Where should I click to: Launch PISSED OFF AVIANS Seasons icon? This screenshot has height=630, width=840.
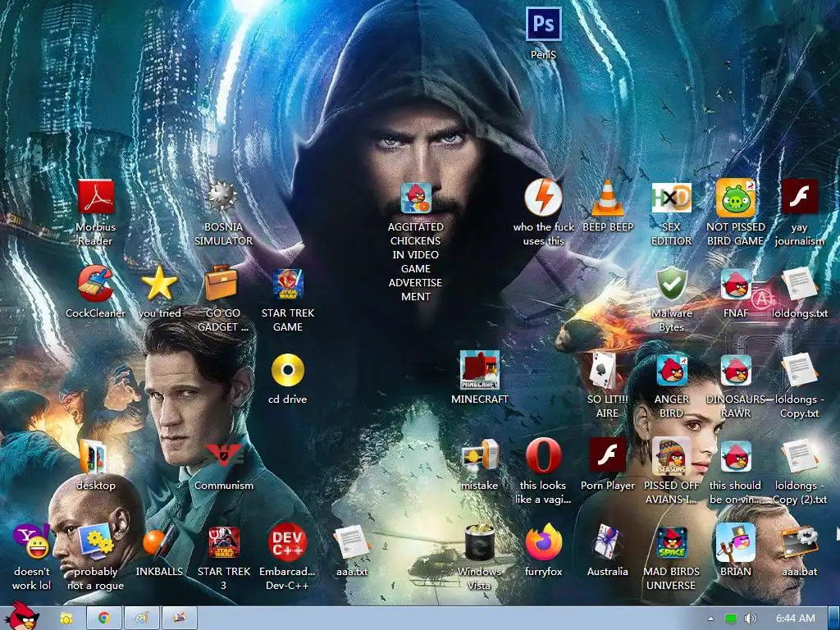[x=671, y=456]
